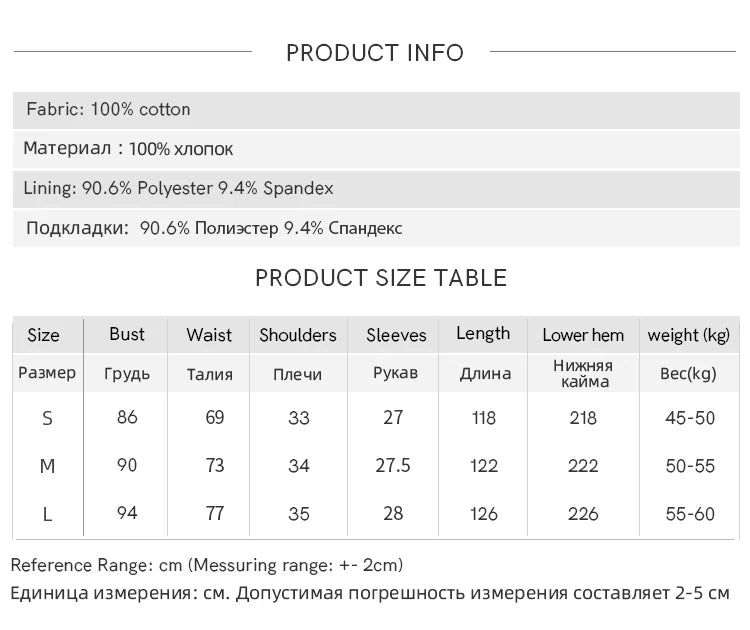750x630 pixels.
Task: Click the Материал: 100% хлопок row
Action: [x=376, y=149]
